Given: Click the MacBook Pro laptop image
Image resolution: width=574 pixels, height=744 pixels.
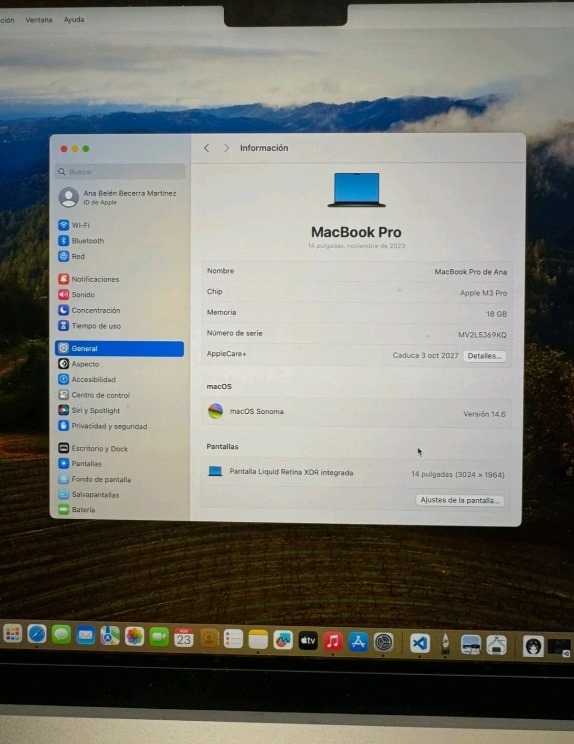Looking at the screenshot, I should 356,189.
